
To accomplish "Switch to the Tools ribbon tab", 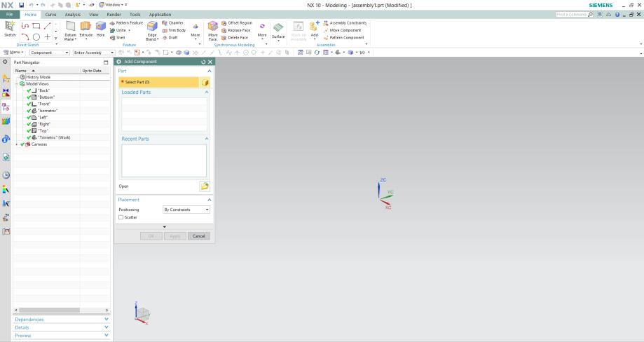I will [135, 15].
